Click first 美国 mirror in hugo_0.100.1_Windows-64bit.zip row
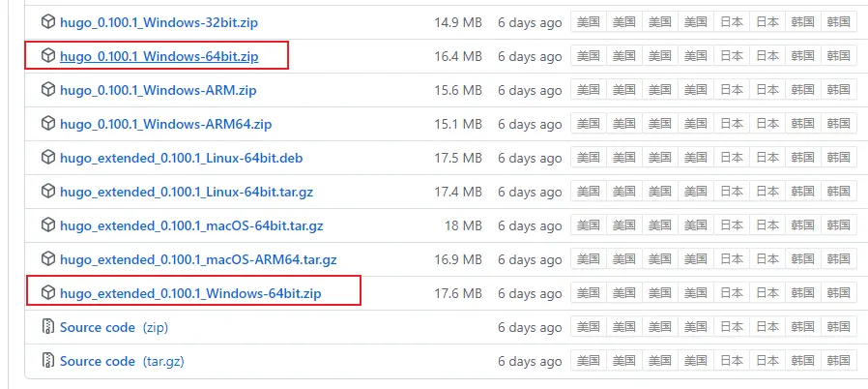This screenshot has width=868, height=389. tap(589, 56)
